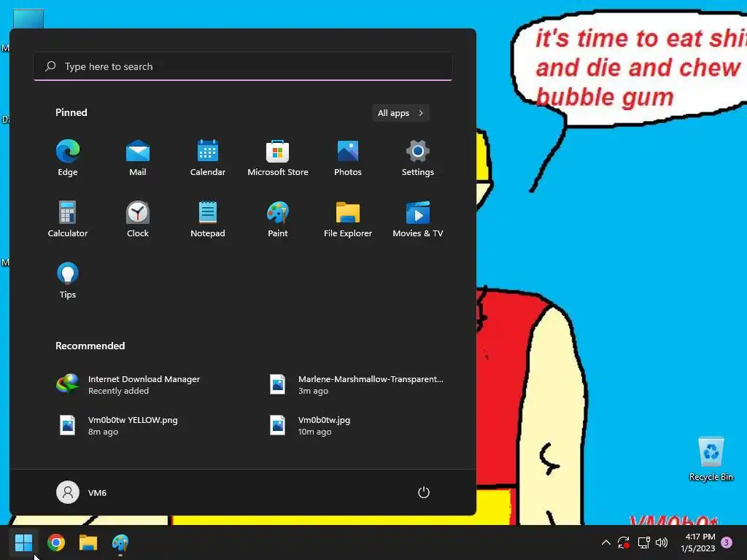Launch Movies & TV app
This screenshot has height=560, width=747.
418,219
